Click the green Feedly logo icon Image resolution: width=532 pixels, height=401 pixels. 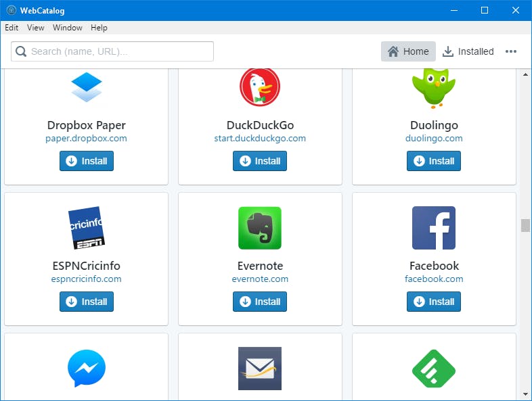(434, 369)
